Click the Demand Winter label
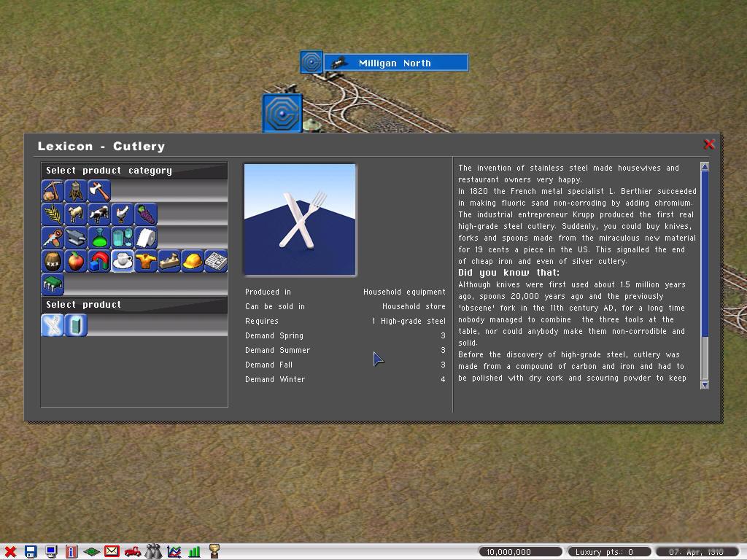The height and width of the screenshot is (560, 747). [x=275, y=379]
